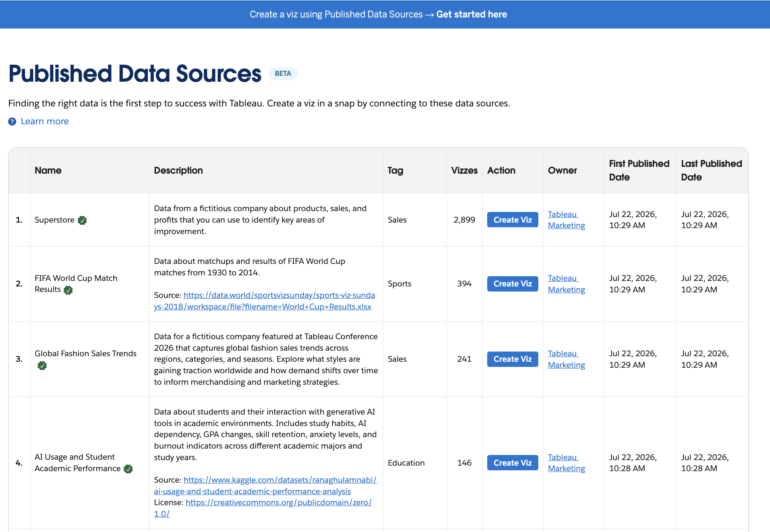Click the 241 vizzes count
This screenshot has height=532, width=770.
point(464,359)
